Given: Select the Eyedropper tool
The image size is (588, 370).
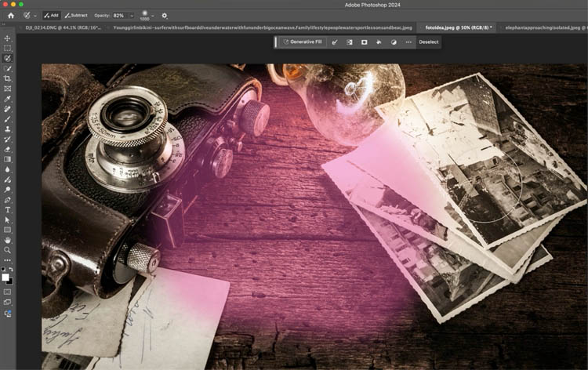Looking at the screenshot, I should pos(7,99).
